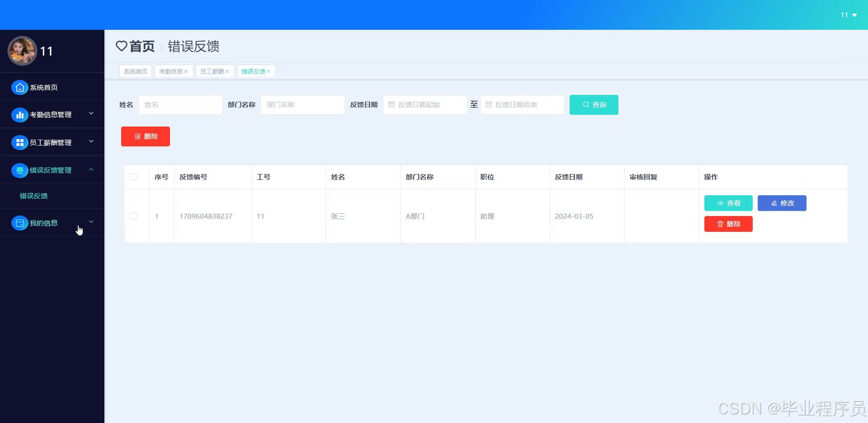Click the 修改 button for 张三's record

782,203
